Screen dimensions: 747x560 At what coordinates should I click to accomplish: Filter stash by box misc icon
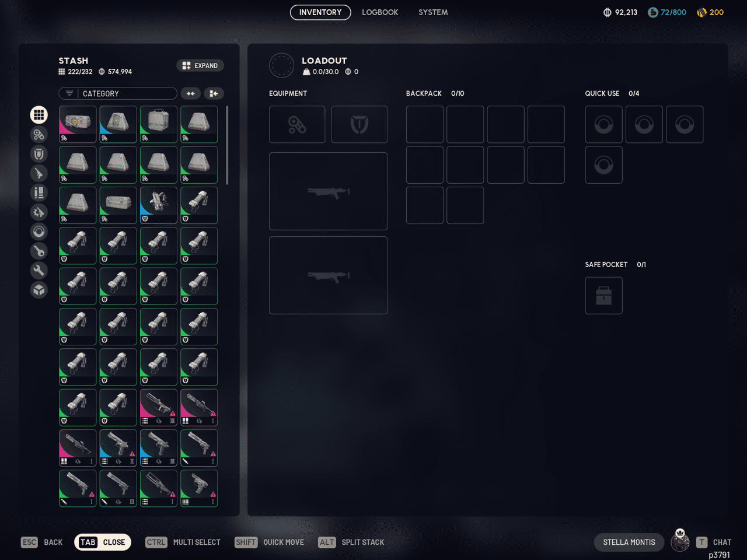[x=39, y=290]
